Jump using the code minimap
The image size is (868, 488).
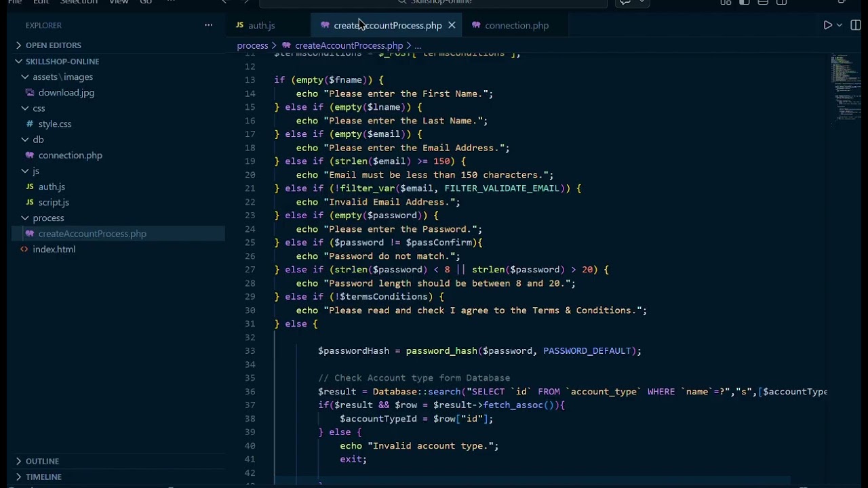click(845, 88)
